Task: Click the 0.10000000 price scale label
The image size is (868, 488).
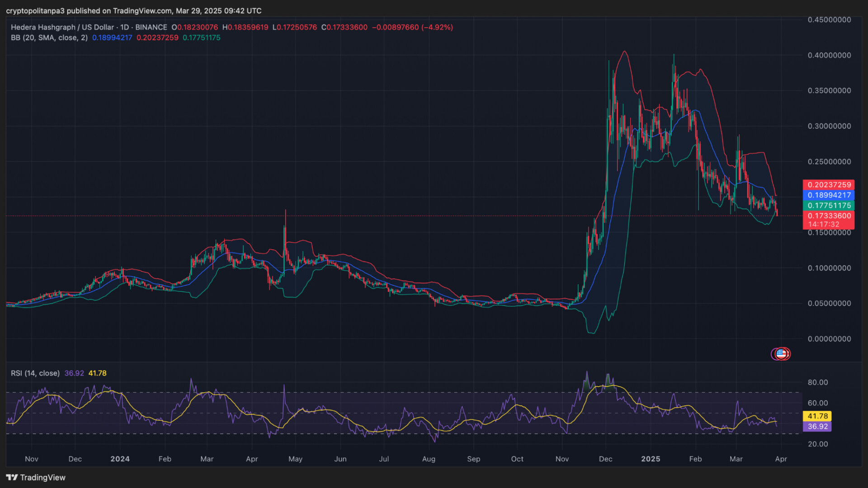Action: click(829, 268)
